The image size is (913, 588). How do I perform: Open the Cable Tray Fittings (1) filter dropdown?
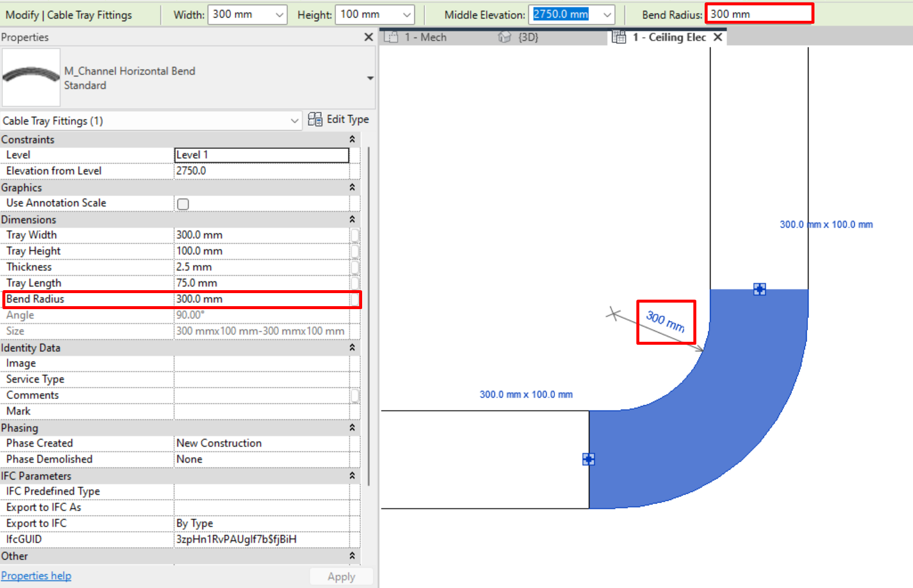coord(294,121)
